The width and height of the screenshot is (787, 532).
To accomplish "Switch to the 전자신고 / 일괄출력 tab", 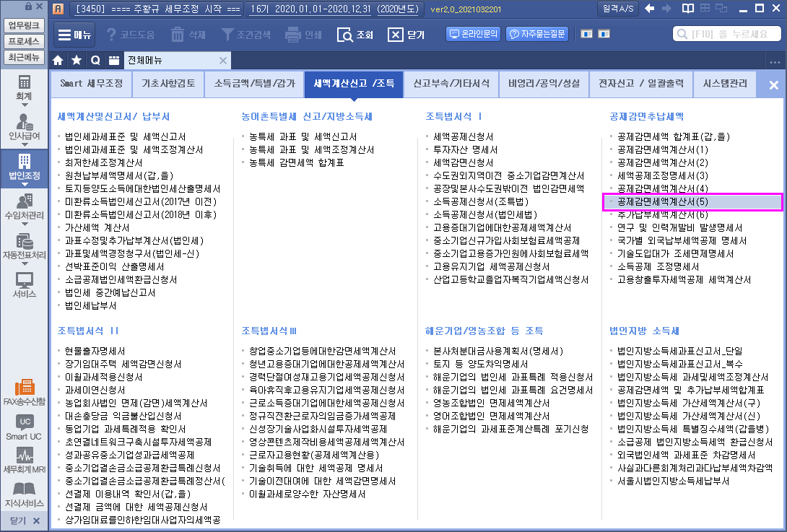I will [640, 84].
